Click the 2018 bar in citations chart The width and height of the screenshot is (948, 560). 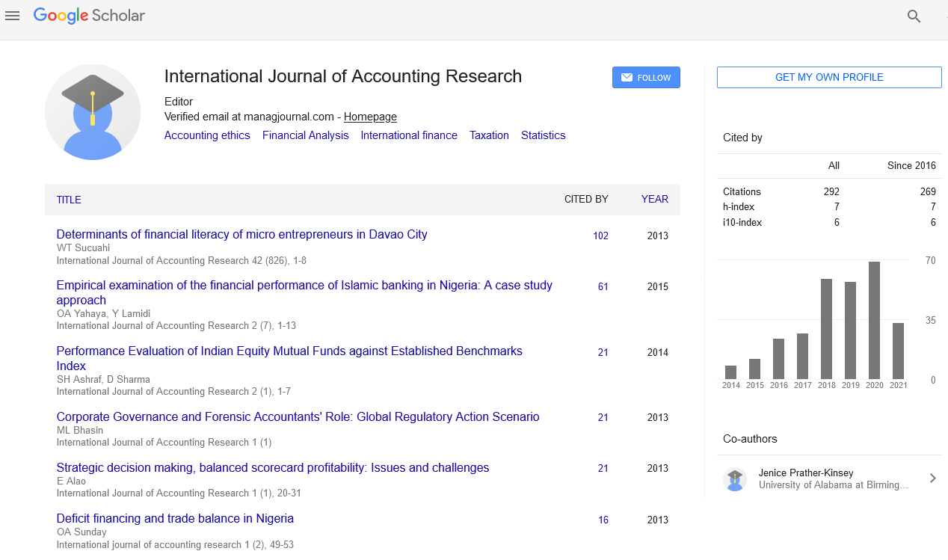point(826,329)
